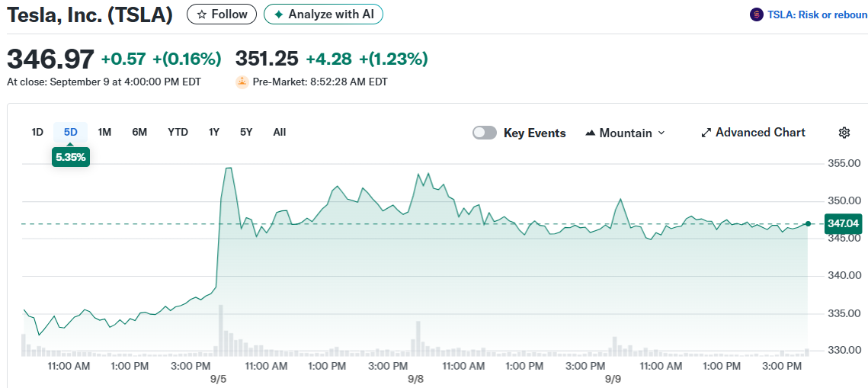Follow Tesla stock with Follow button
The width and height of the screenshot is (868, 388).
222,14
